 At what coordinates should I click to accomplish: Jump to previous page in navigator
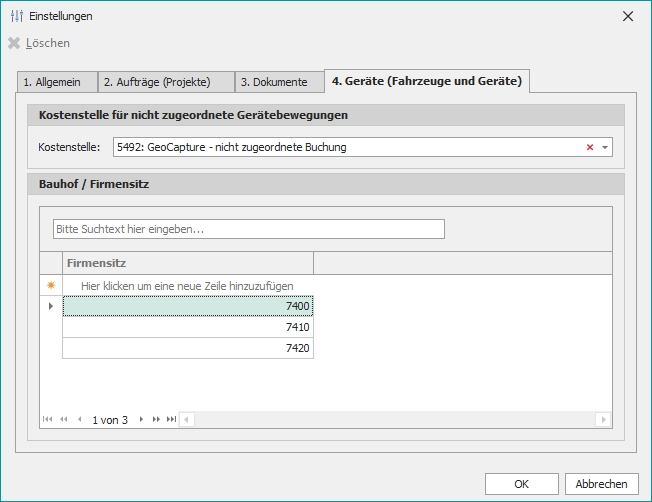64,419
